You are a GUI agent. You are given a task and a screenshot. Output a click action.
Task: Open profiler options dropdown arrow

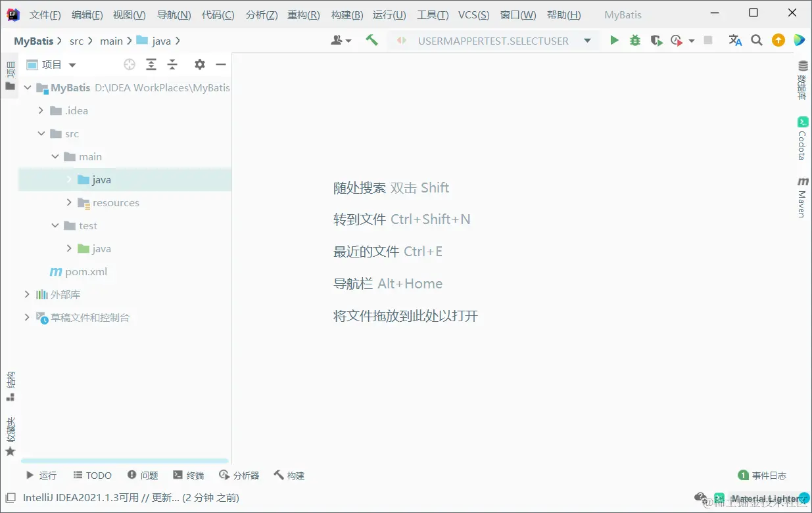(x=691, y=41)
